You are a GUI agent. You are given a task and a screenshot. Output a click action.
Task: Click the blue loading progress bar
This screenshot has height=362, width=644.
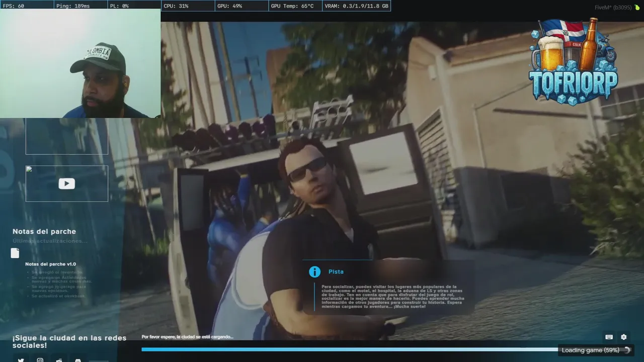tap(350, 349)
